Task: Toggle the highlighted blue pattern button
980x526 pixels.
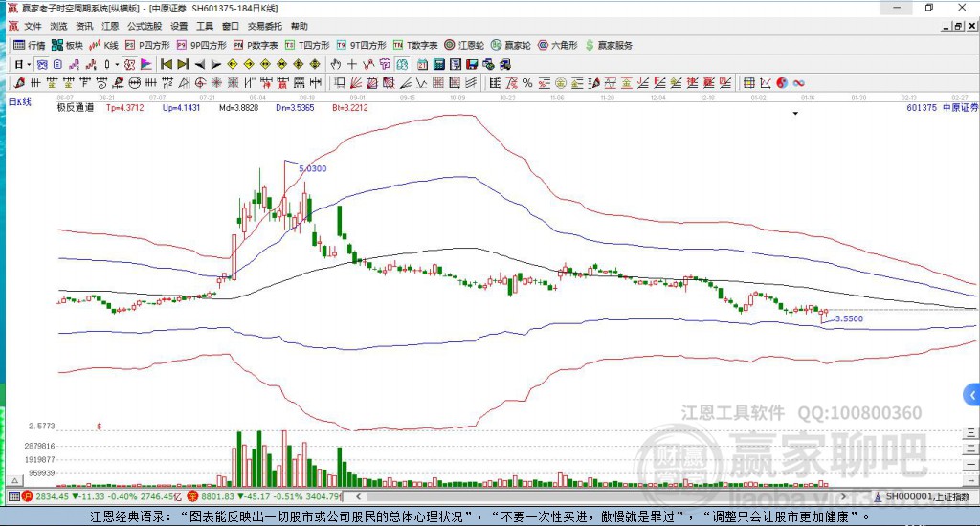Action: [42, 64]
